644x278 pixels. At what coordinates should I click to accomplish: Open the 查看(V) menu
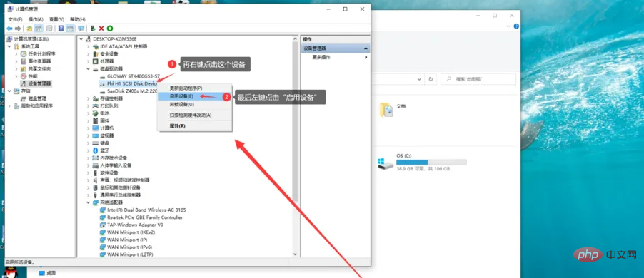(56, 19)
